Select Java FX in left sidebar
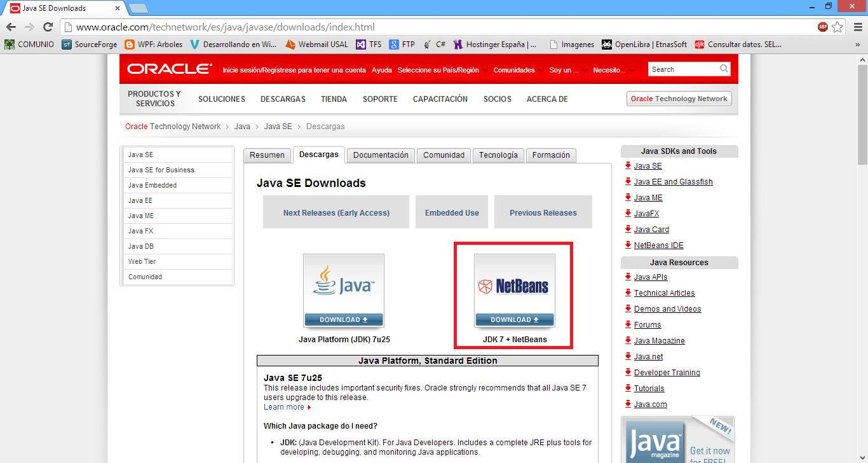 [x=178, y=231]
